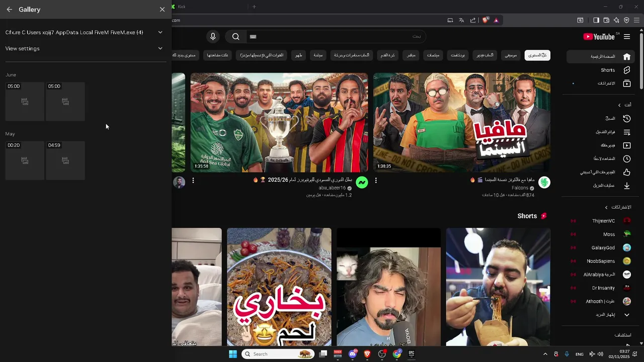The width and height of the screenshot is (644, 362).
Task: Open the Windows Start menu
Action: 232,354
